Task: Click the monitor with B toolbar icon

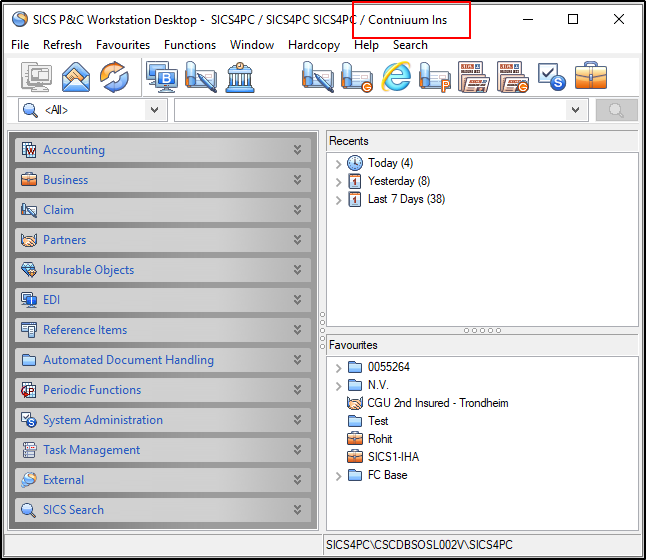Action: click(161, 77)
